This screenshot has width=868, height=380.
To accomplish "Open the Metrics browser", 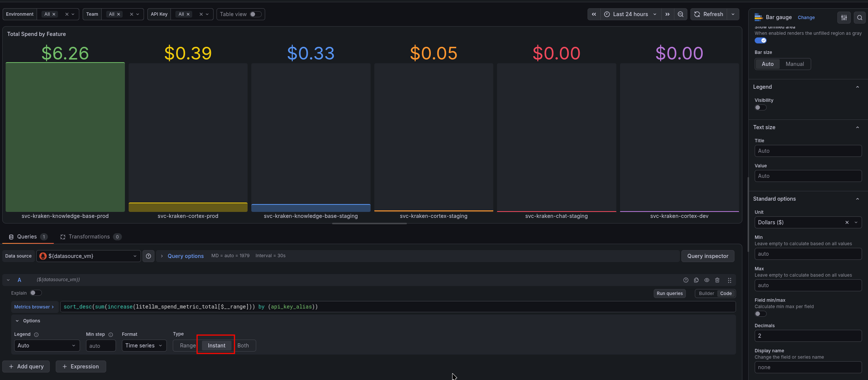I will 34,307.
